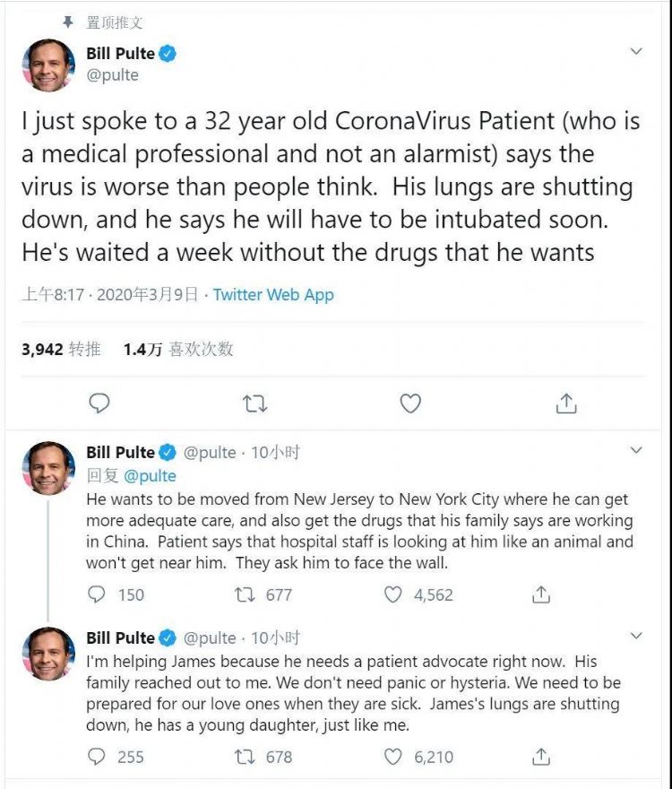Retweet the reply with 677 retweets
The height and width of the screenshot is (789, 672).
(x=245, y=594)
